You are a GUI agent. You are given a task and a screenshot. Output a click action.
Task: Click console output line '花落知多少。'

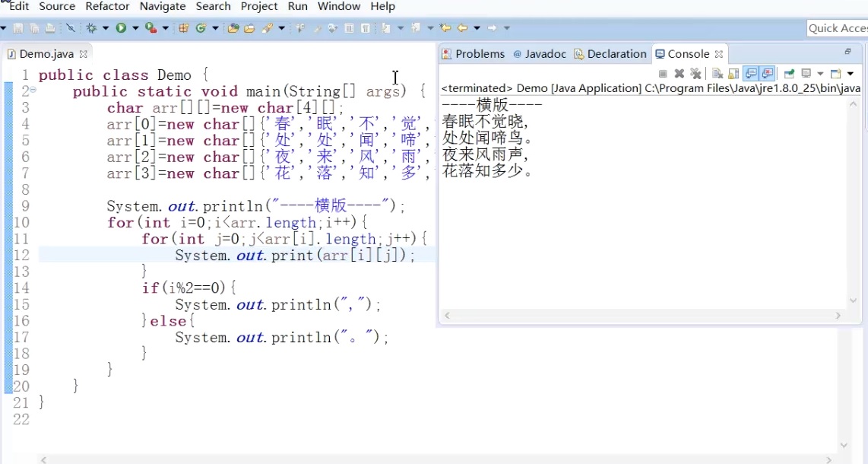pyautogui.click(x=488, y=170)
